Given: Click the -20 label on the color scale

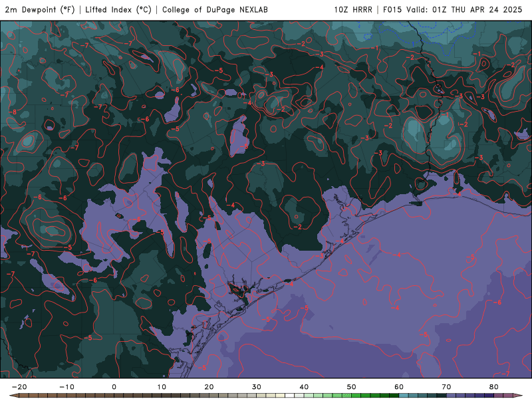Looking at the screenshot, I should tap(19, 387).
